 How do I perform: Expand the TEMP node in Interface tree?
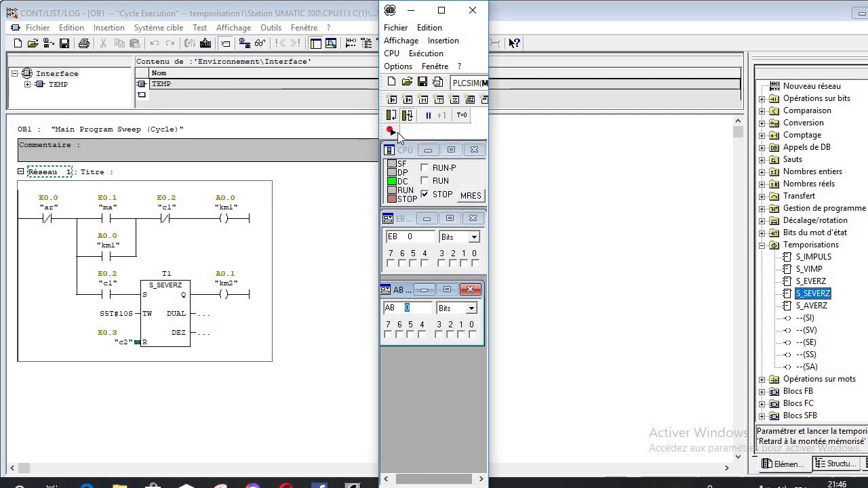[x=27, y=85]
